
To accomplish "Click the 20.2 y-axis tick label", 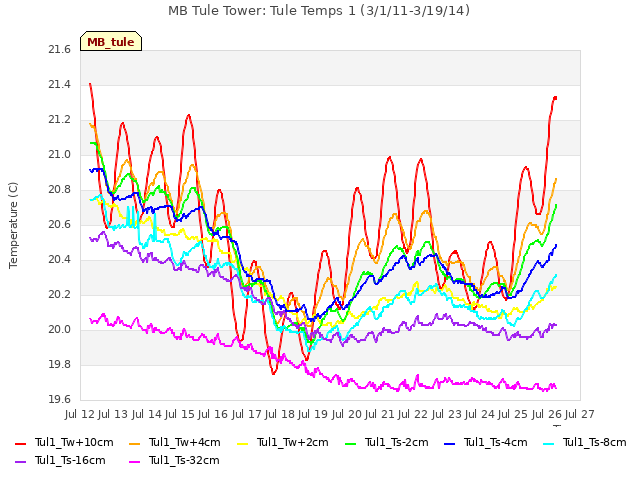I will click(60, 295).
